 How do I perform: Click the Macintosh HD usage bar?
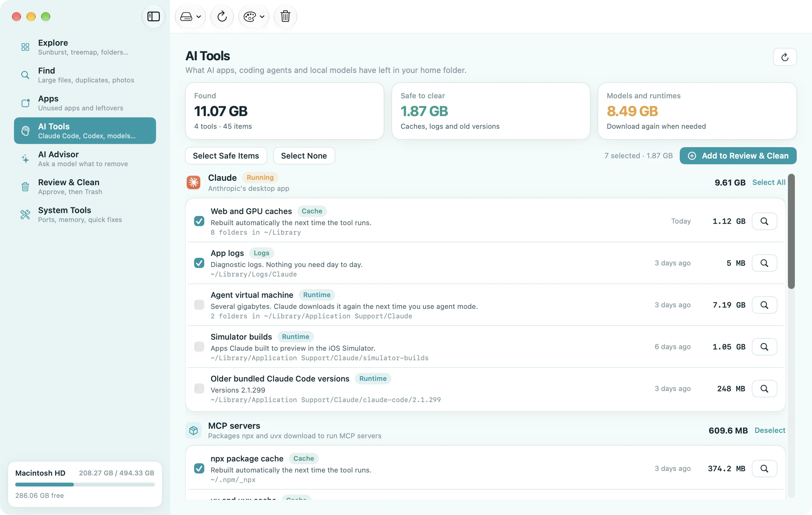click(x=85, y=485)
